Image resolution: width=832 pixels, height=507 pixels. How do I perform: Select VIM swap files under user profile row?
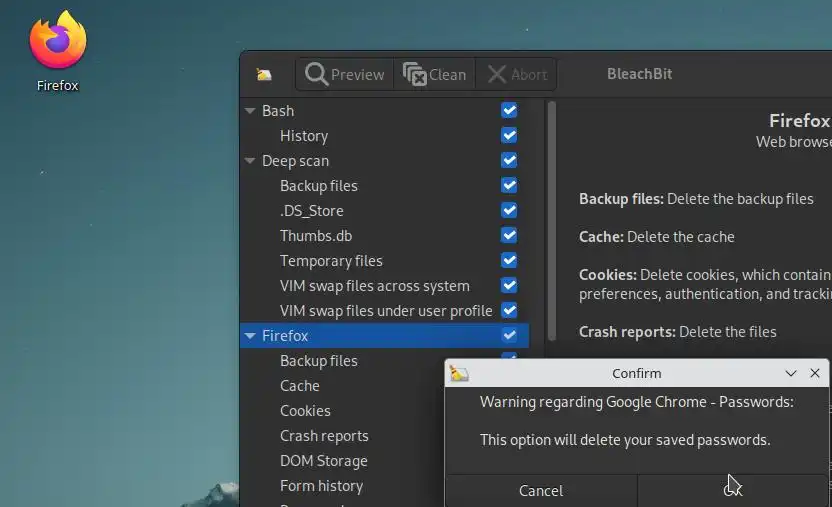[384, 310]
